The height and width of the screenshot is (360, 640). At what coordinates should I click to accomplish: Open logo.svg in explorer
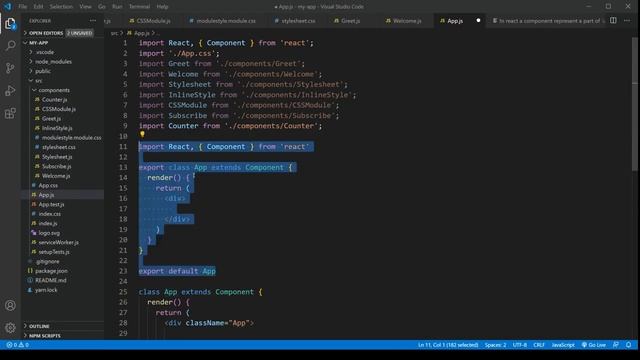[x=62, y=233]
